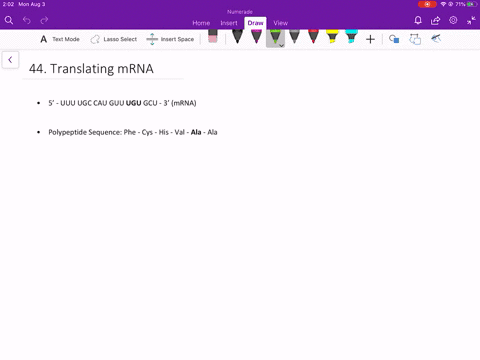480x360 pixels.
Task: Select the gray pen
Action: pos(294,37)
